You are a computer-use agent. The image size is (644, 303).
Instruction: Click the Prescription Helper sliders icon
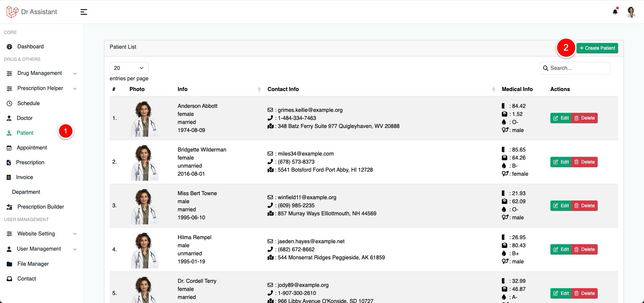click(x=9, y=88)
